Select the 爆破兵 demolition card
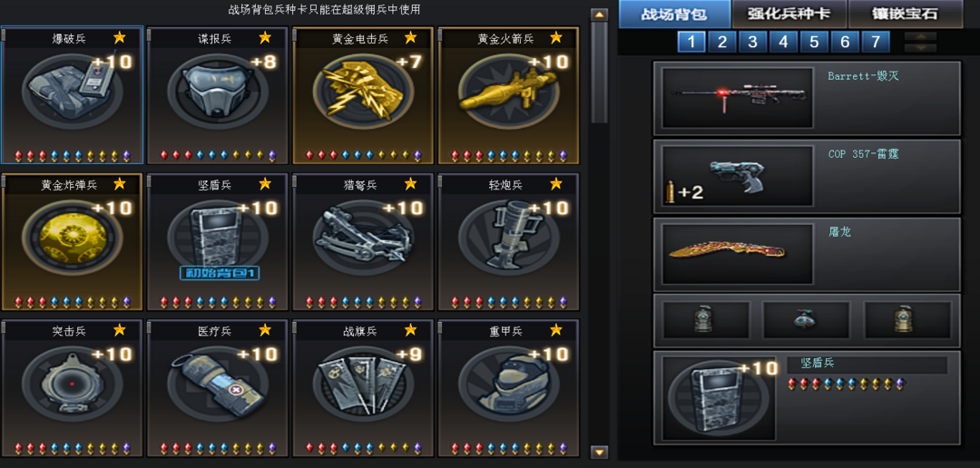Image resolution: width=980 pixels, height=468 pixels. [72, 95]
